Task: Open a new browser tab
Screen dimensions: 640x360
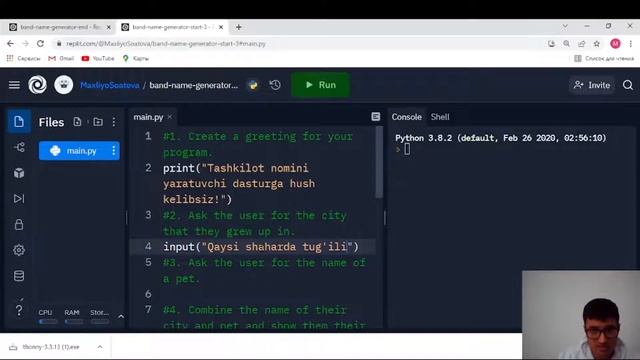Action: [239, 27]
